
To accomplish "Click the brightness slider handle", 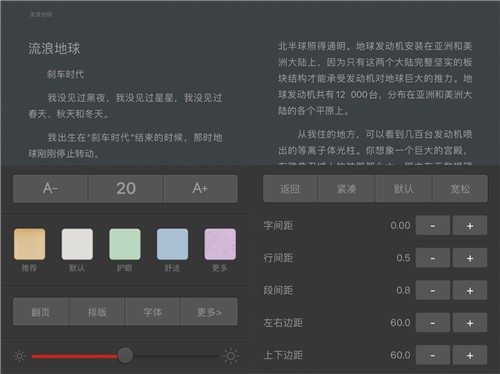I will coord(125,356).
